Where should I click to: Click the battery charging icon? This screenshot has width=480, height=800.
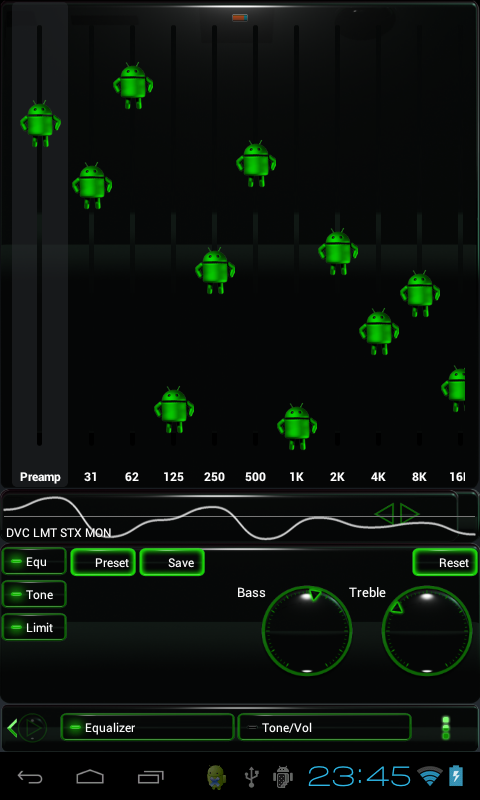(x=456, y=776)
